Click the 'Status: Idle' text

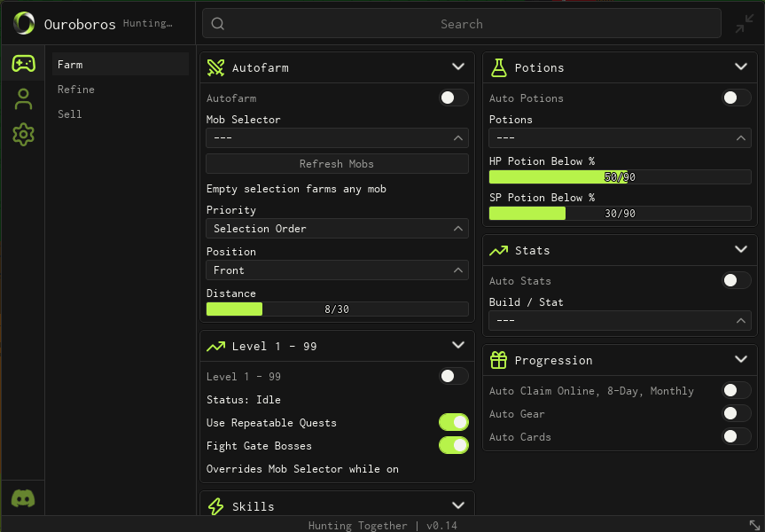pyautogui.click(x=244, y=400)
